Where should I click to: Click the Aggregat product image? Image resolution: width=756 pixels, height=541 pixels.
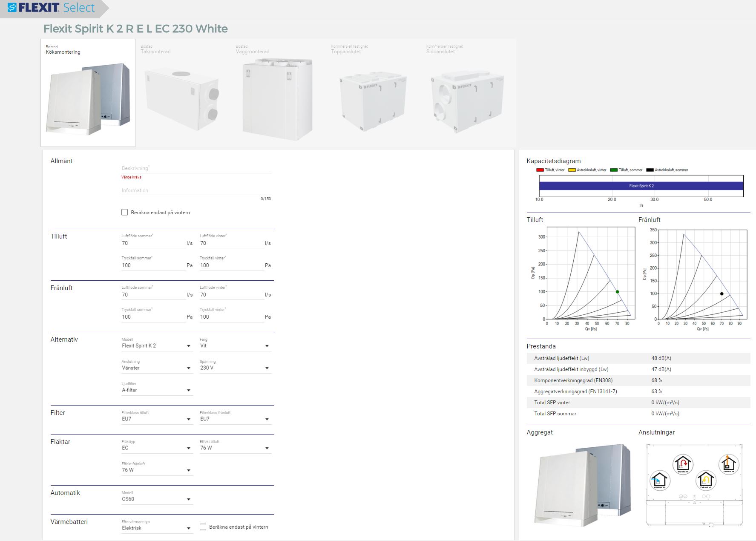[x=582, y=485]
